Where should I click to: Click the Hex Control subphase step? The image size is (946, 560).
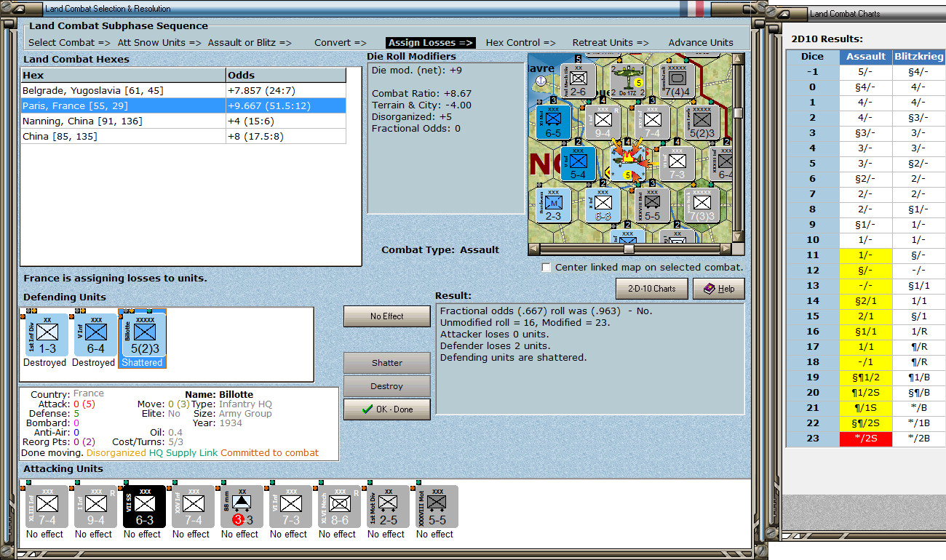pos(520,43)
